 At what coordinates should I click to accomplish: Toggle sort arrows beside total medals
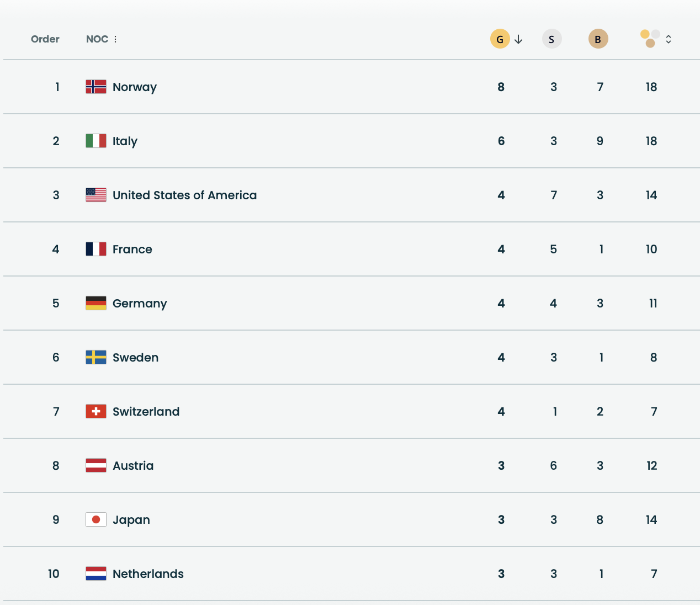(x=669, y=39)
